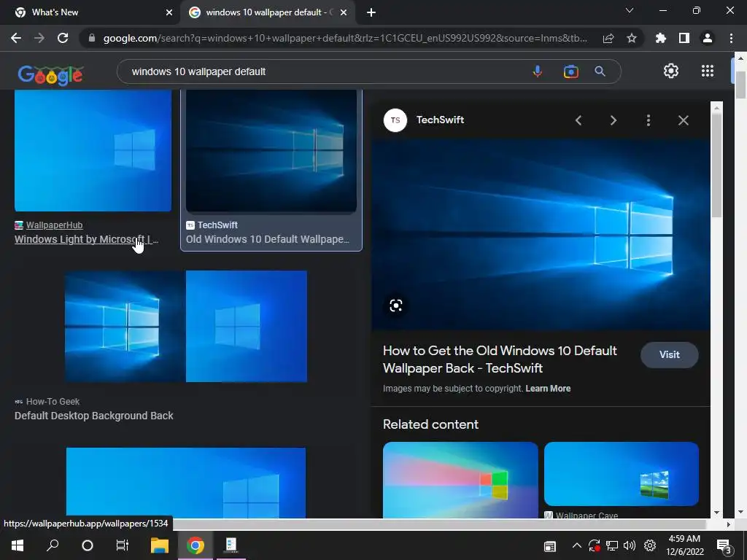Open the Chrome extensions puzzle icon
Image resolution: width=747 pixels, height=560 pixels.
(660, 38)
